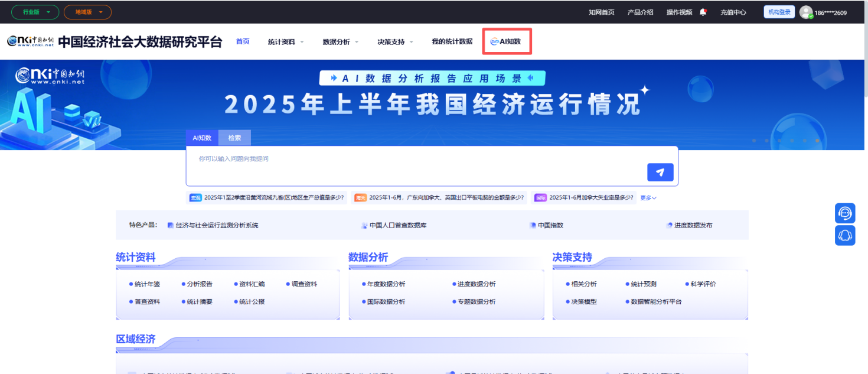Image resolution: width=868 pixels, height=374 pixels.
Task: Open AI知数 in the navigation bar
Action: tap(507, 41)
